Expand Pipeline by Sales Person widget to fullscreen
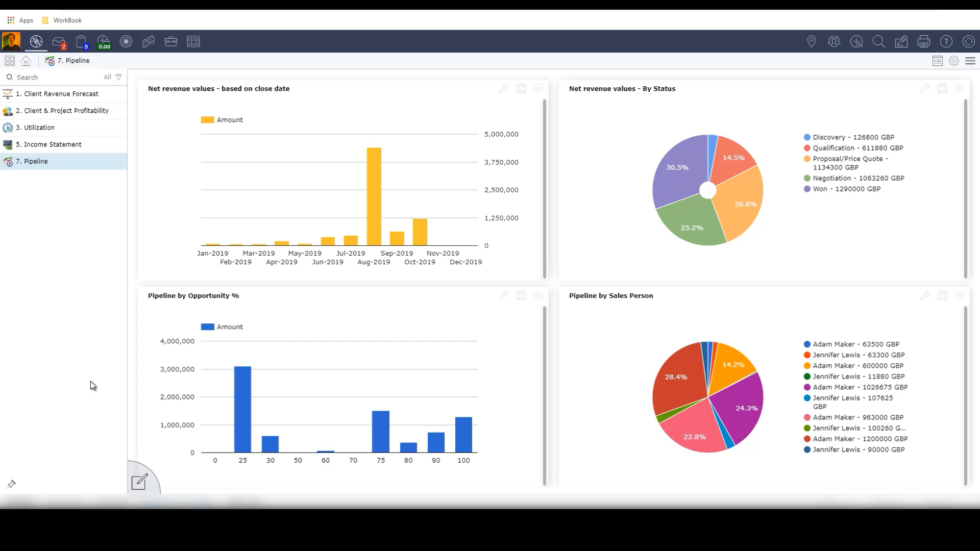This screenshot has width=980, height=551. click(942, 296)
